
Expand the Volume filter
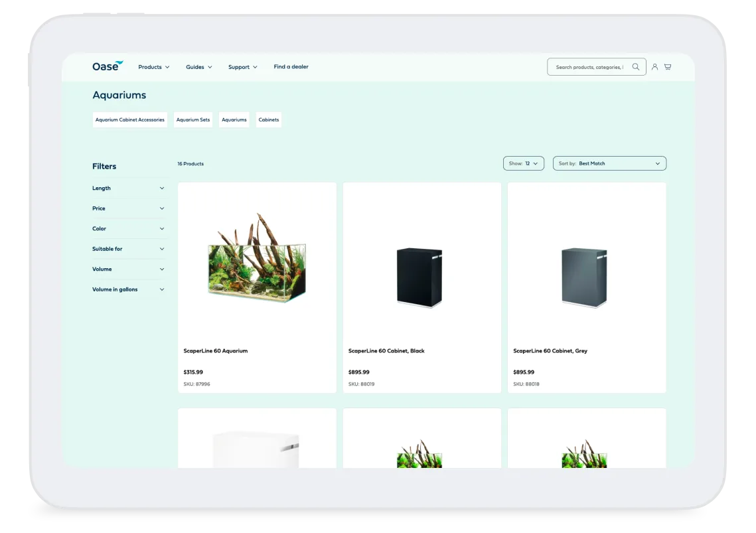point(128,269)
